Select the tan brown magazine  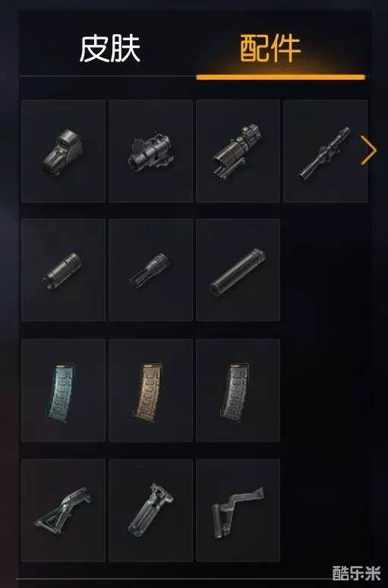(150, 390)
